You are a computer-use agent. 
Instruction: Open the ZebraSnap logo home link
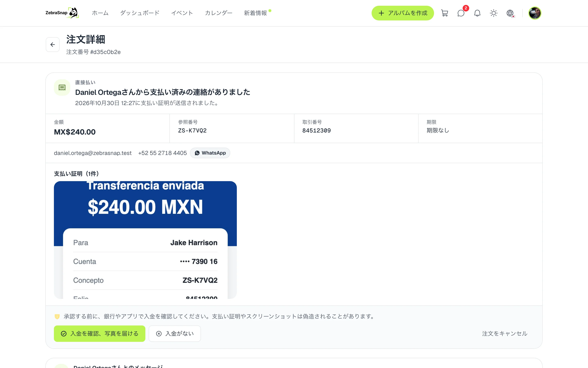(62, 13)
